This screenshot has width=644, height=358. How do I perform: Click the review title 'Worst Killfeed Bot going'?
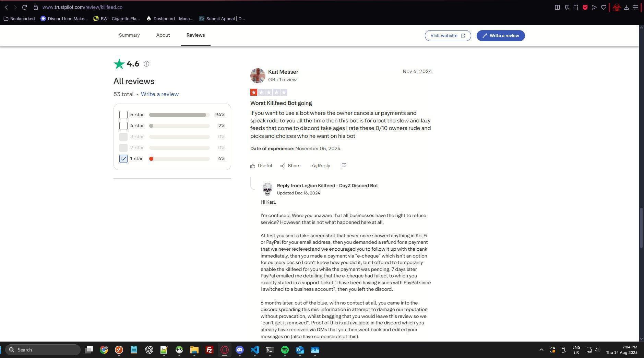(281, 103)
